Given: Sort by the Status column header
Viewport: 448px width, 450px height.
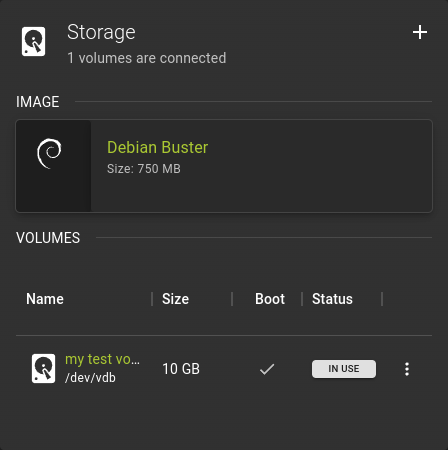Looking at the screenshot, I should tap(332, 299).
